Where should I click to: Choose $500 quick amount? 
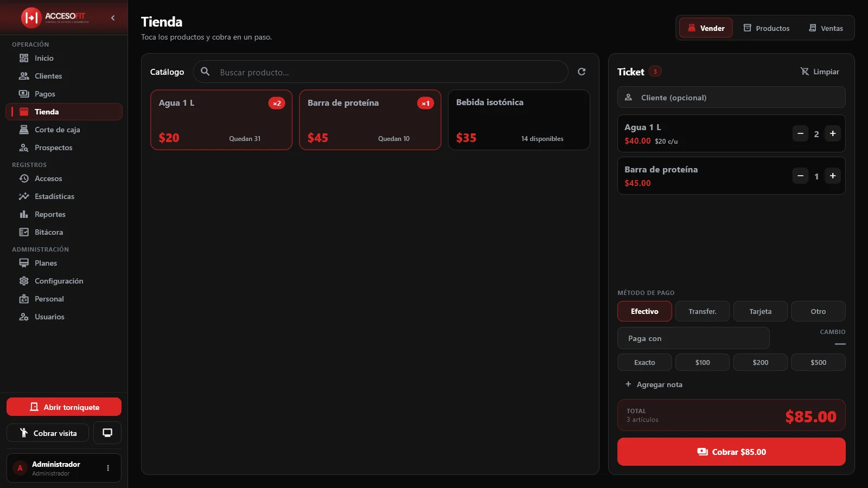click(818, 362)
